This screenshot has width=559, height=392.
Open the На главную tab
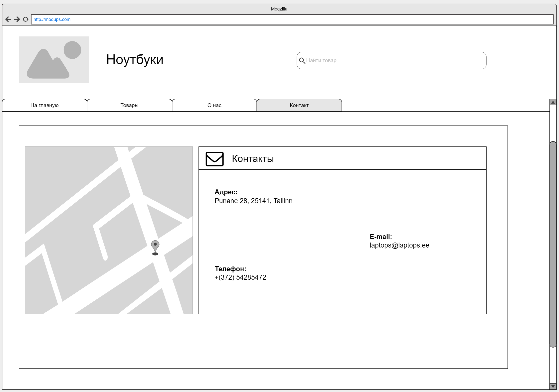tap(44, 105)
